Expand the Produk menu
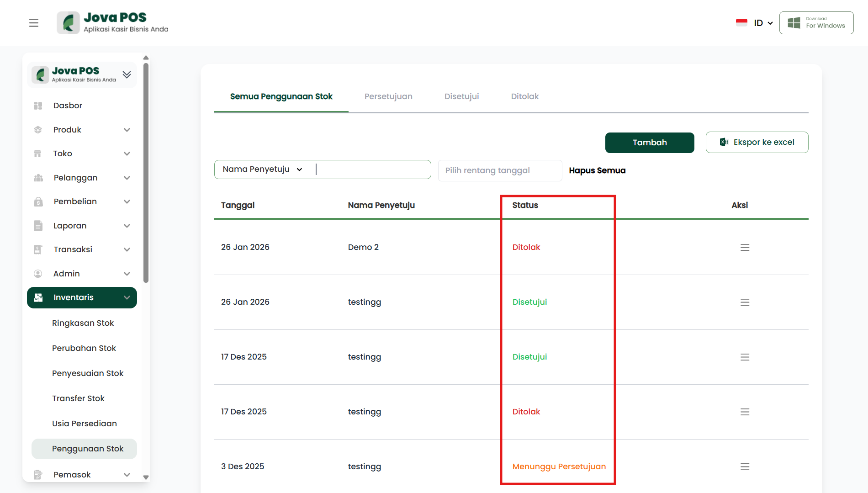Screen dimensions: 868x493 point(127,130)
